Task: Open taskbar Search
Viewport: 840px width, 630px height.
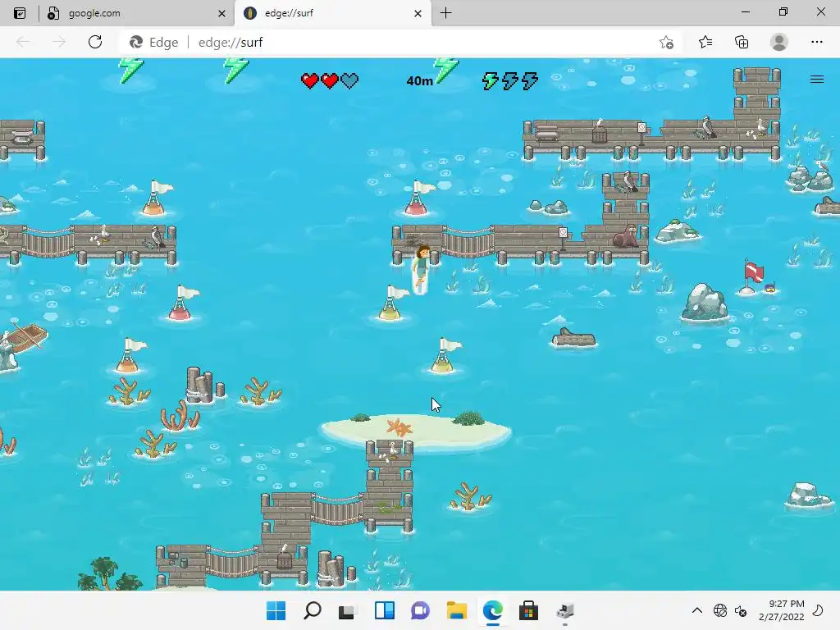Action: point(313,610)
